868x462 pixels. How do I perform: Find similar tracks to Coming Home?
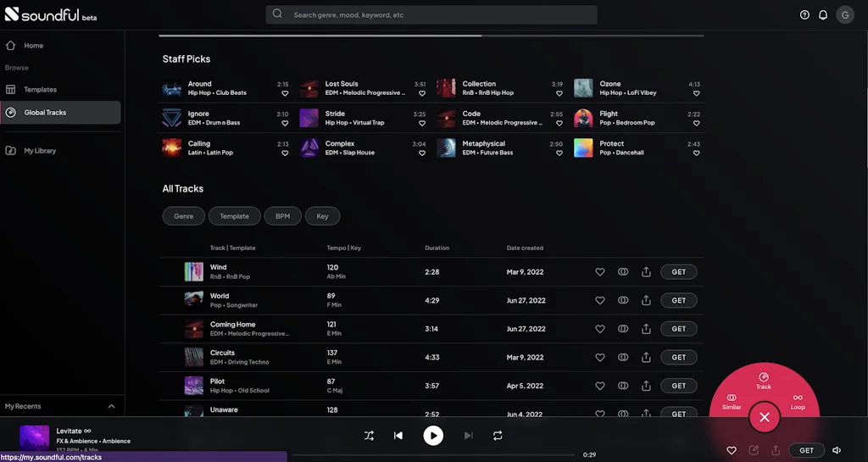623,329
